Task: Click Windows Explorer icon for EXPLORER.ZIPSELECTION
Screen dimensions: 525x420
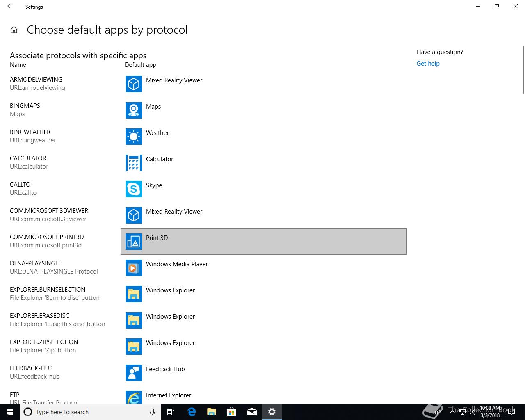Action: [x=134, y=347]
